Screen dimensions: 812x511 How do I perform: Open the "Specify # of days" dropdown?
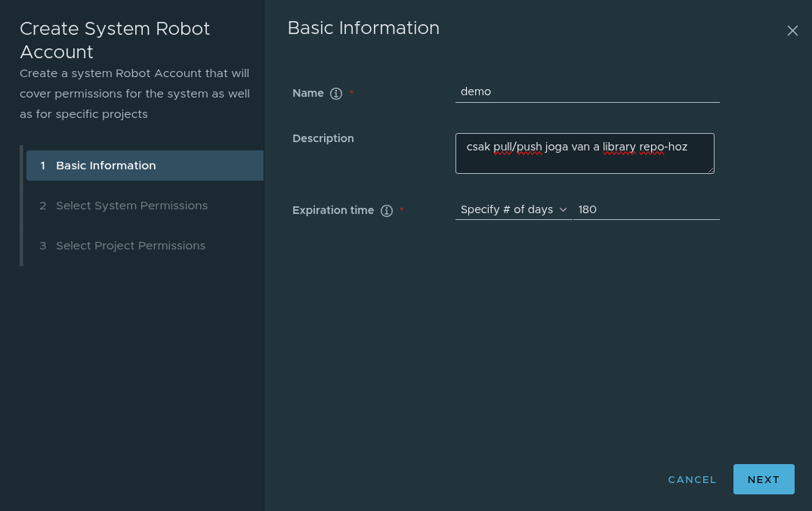pyautogui.click(x=513, y=209)
